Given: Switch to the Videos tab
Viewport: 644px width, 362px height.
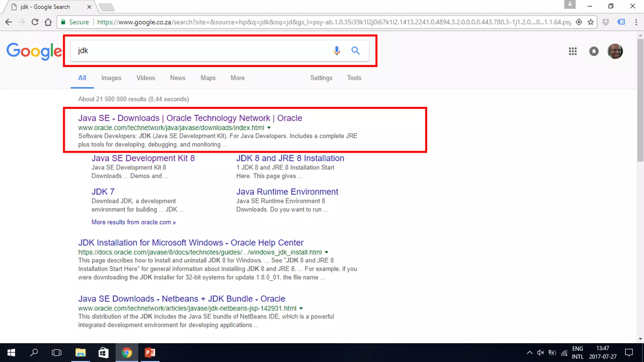Looking at the screenshot, I should pyautogui.click(x=146, y=78).
